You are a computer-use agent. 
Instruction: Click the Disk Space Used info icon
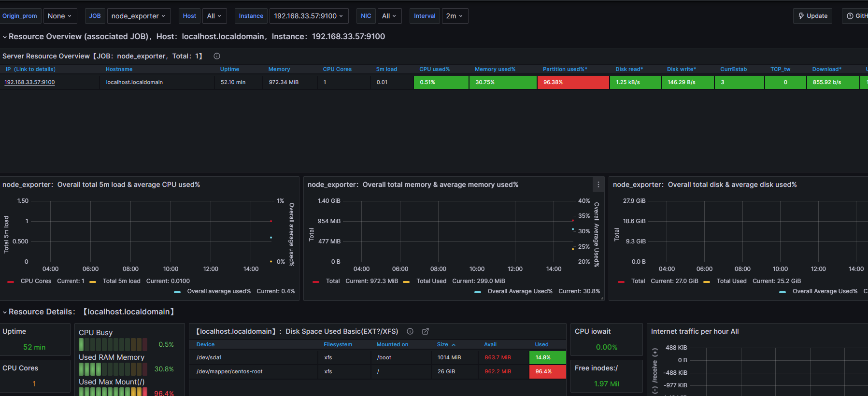[x=410, y=331]
